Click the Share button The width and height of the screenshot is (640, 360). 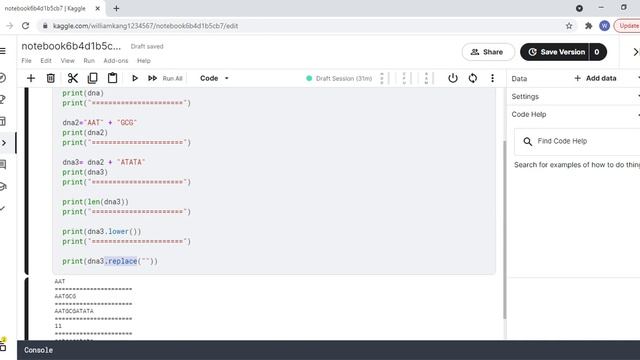488,52
